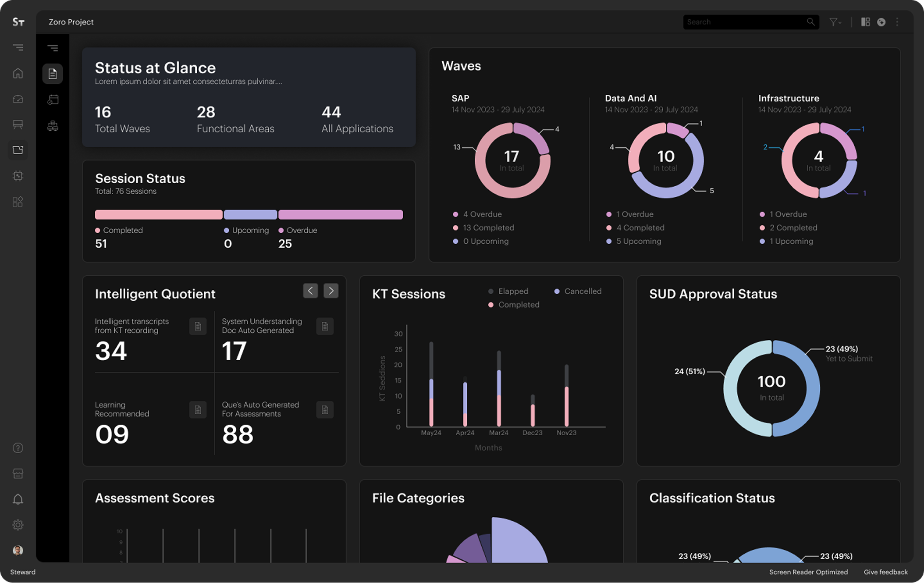The width and height of the screenshot is (924, 583).
Task: Toggle the Elapped legend in KT Sessions
Action: pos(508,291)
